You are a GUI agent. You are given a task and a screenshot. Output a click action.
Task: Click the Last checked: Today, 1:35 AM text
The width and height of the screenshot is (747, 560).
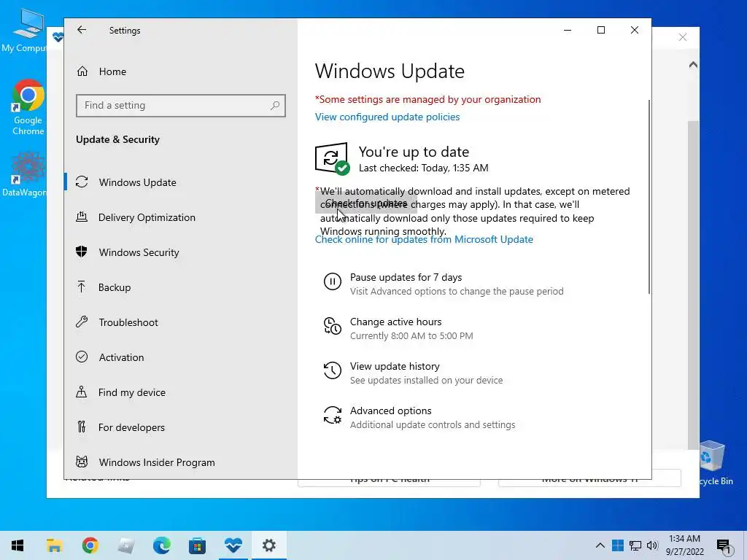(x=424, y=168)
